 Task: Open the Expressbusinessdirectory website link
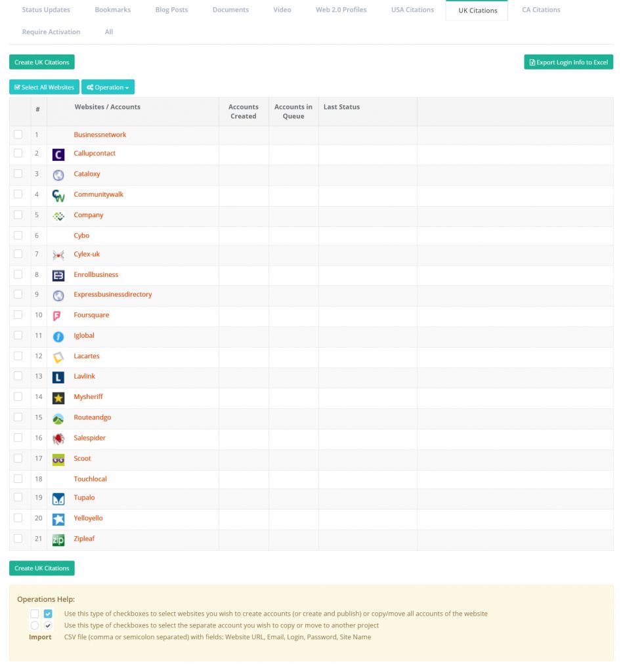click(113, 295)
